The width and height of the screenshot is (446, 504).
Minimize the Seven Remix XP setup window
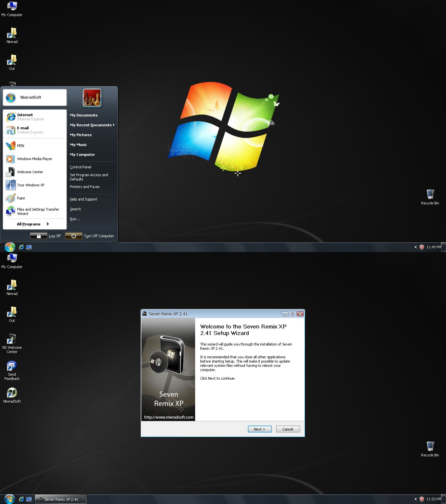(285, 314)
